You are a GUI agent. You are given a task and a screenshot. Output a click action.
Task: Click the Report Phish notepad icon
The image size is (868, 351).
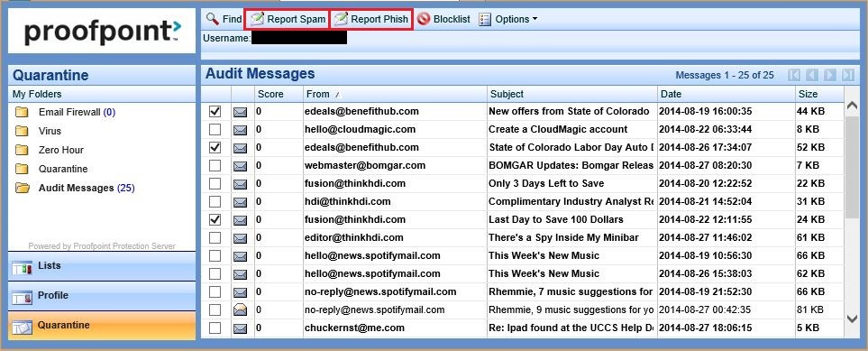pyautogui.click(x=342, y=19)
